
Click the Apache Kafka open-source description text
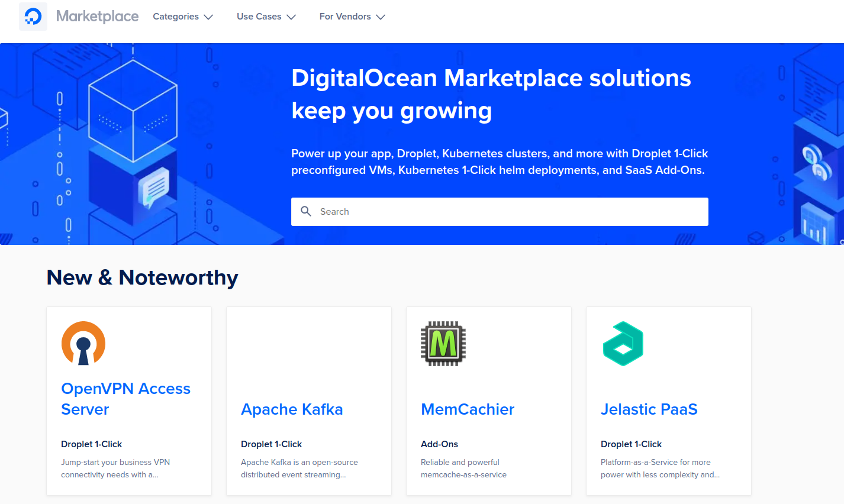[299, 469]
